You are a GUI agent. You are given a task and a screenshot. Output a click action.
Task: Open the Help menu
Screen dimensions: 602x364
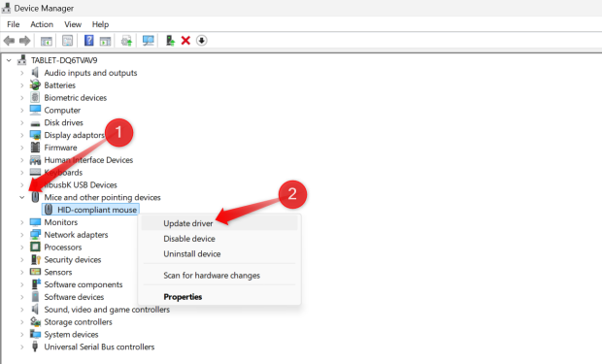tap(100, 24)
